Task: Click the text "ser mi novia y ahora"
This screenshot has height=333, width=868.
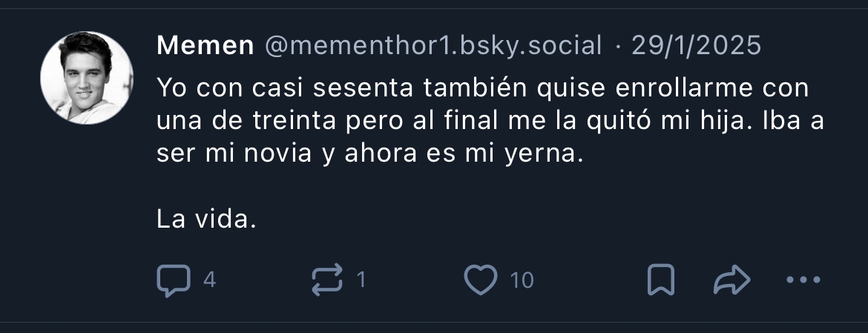Action: click(297, 156)
